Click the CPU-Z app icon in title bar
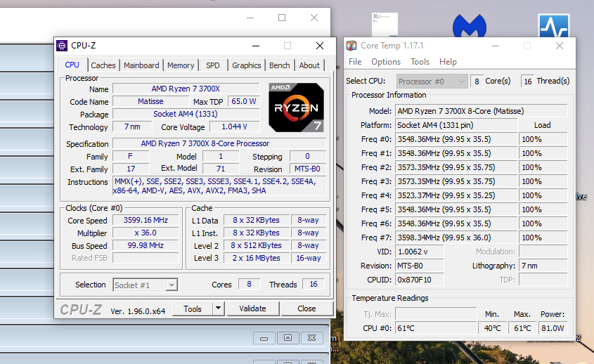This screenshot has height=364, width=594. 62,46
